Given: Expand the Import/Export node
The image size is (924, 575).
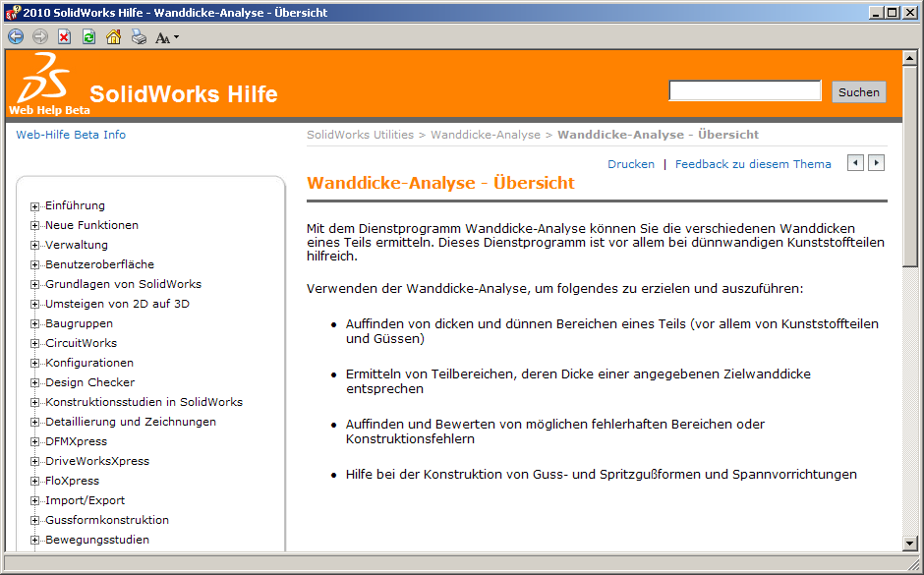Looking at the screenshot, I should 34,500.
